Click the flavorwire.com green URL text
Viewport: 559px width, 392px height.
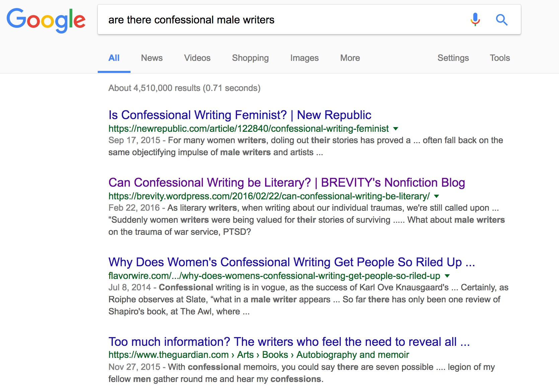pyautogui.click(x=274, y=276)
